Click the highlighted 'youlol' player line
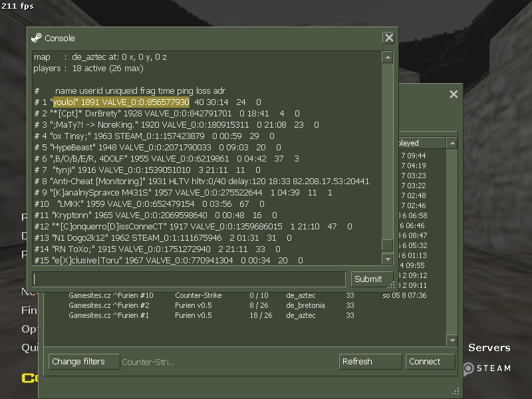Image resolution: width=532 pixels, height=399 pixels. tap(148, 102)
